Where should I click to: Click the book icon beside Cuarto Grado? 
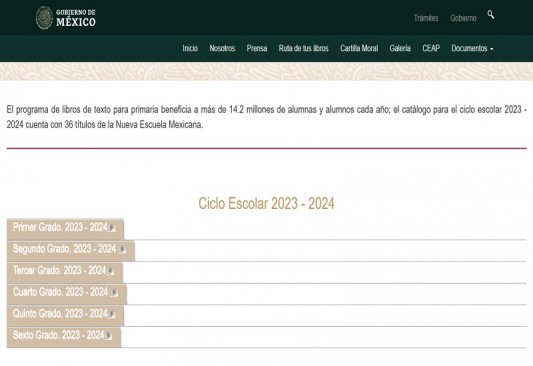coord(114,293)
